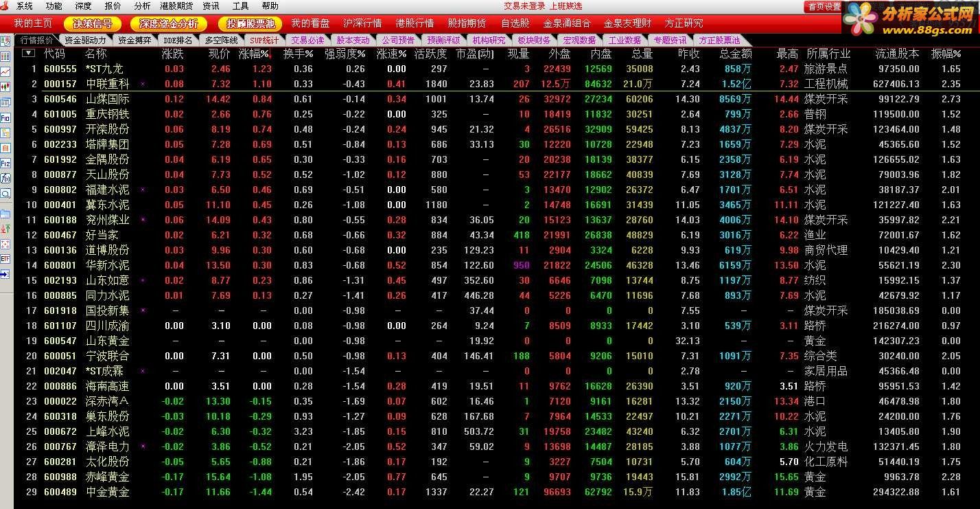Switch to the DDE排名 tab

click(178, 41)
